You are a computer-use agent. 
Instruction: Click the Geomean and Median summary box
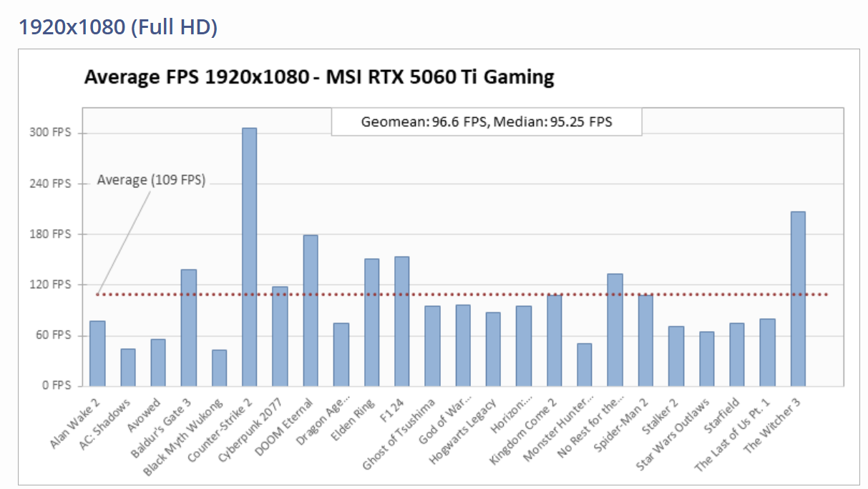tap(487, 122)
